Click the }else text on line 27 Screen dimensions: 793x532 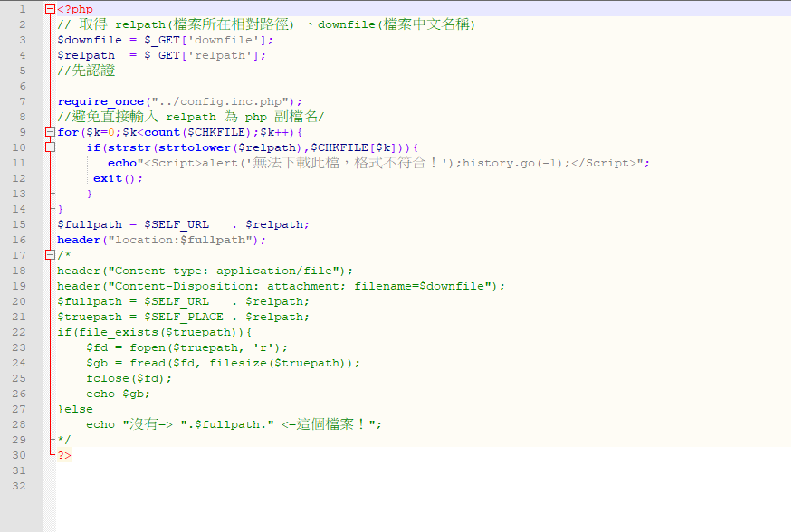click(x=75, y=409)
